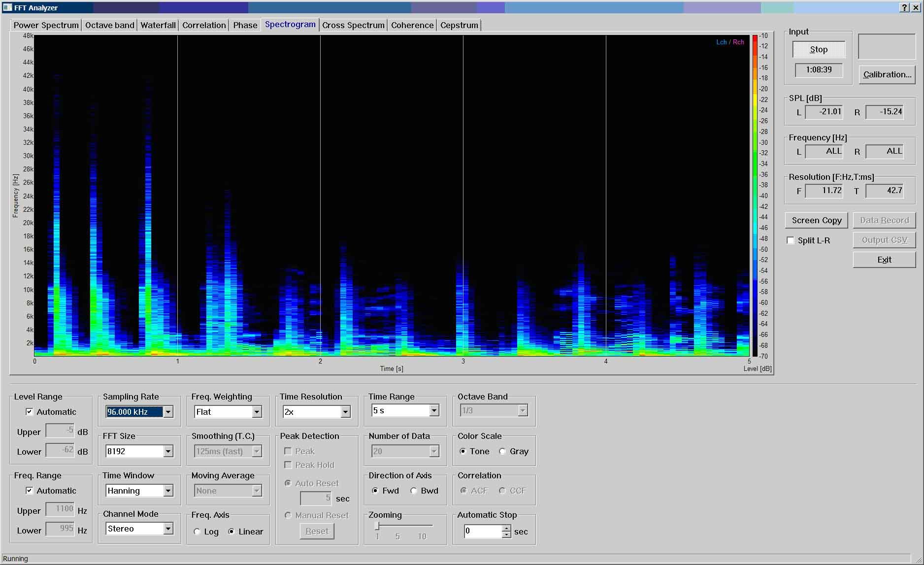Select Bwd direction of axis
This screenshot has width=924, height=565.
point(414,491)
